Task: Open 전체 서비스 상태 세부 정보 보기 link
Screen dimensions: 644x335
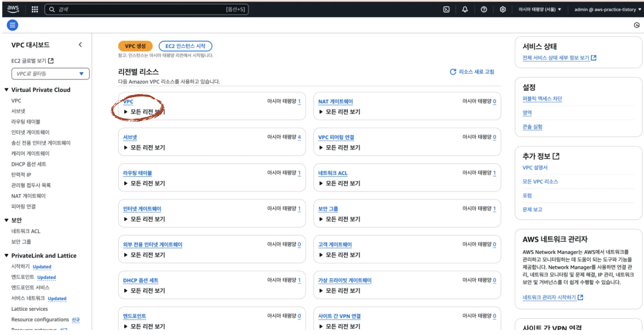Action: point(556,58)
